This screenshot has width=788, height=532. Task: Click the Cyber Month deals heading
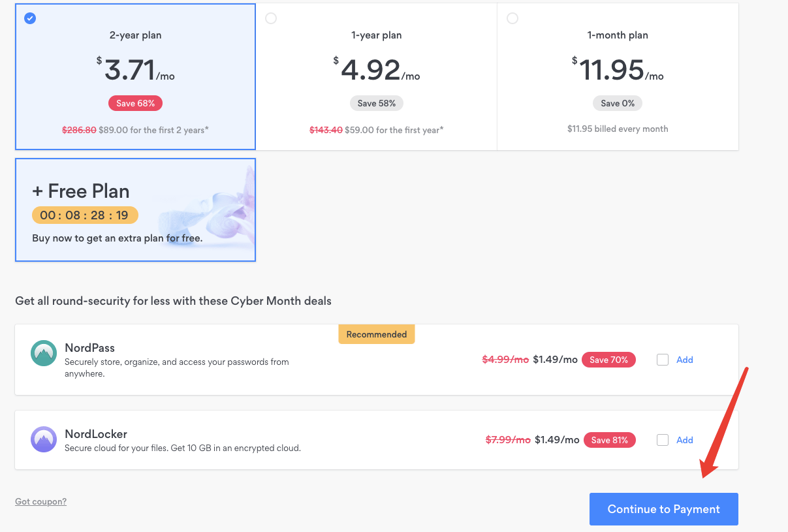click(173, 301)
